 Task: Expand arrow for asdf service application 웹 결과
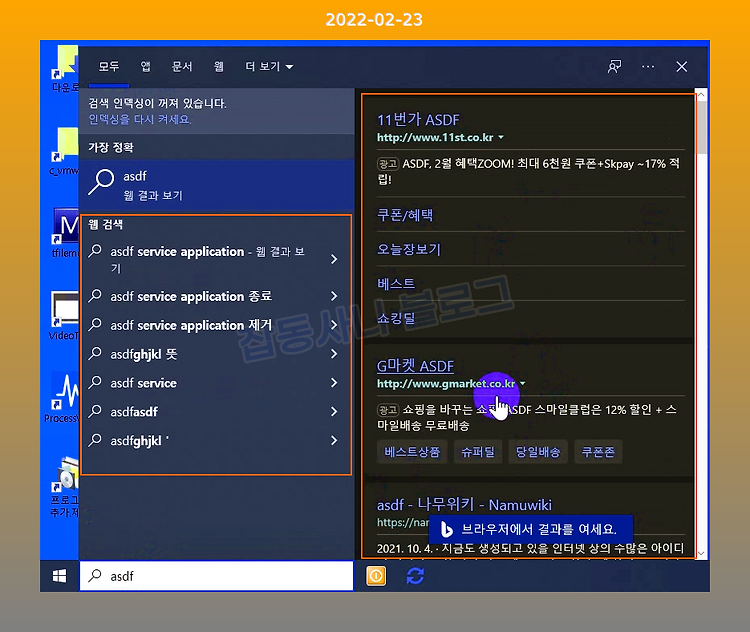(x=334, y=259)
